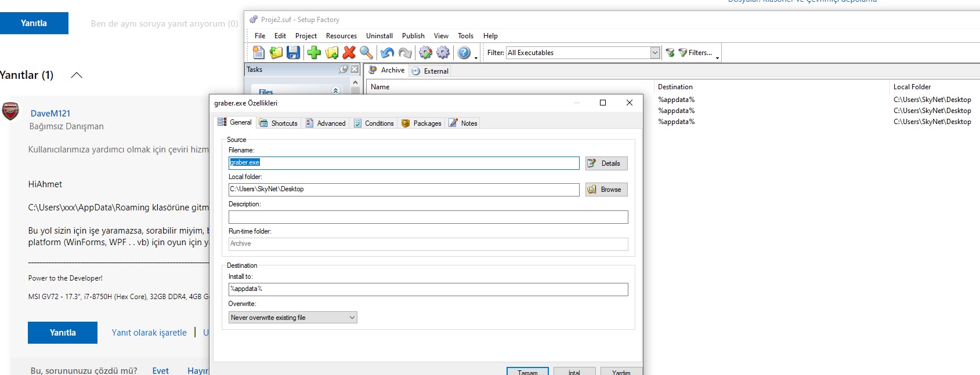Sort list by Name column header
The height and width of the screenshot is (375, 980).
(511, 87)
